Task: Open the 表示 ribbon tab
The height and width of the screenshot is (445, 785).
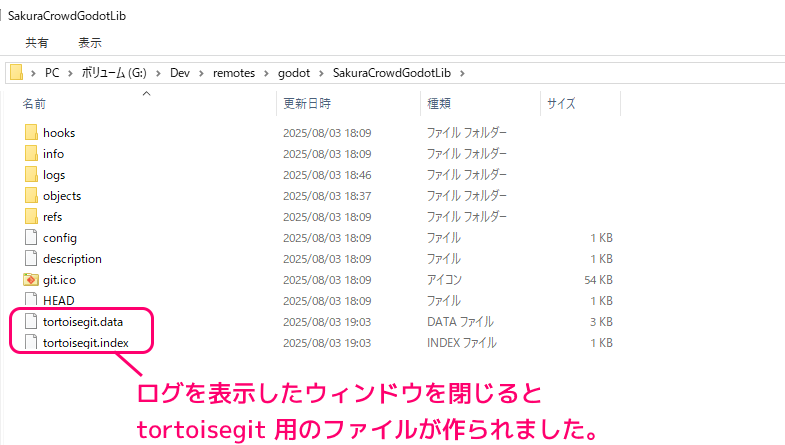Action: coord(90,43)
